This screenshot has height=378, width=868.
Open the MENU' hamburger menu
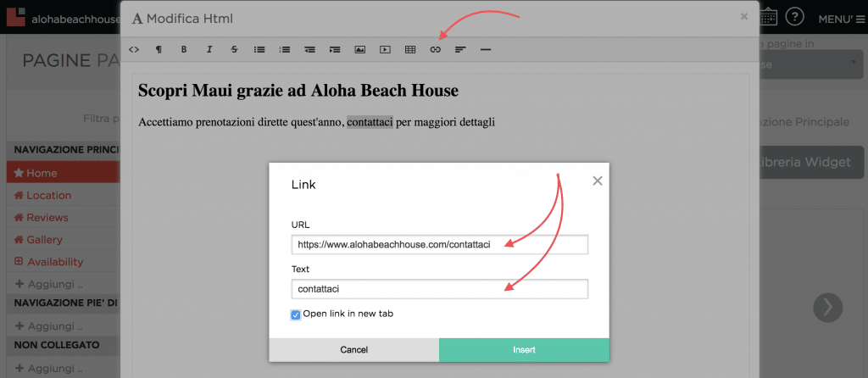(841, 19)
